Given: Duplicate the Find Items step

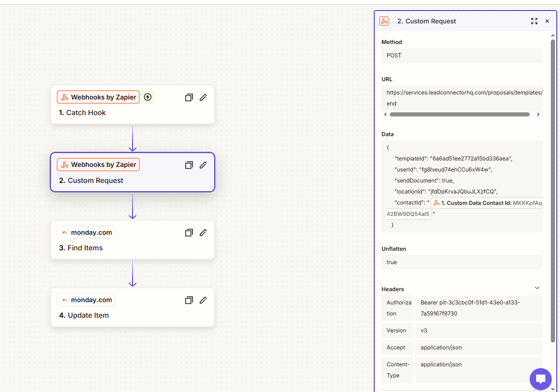Looking at the screenshot, I should 189,233.
